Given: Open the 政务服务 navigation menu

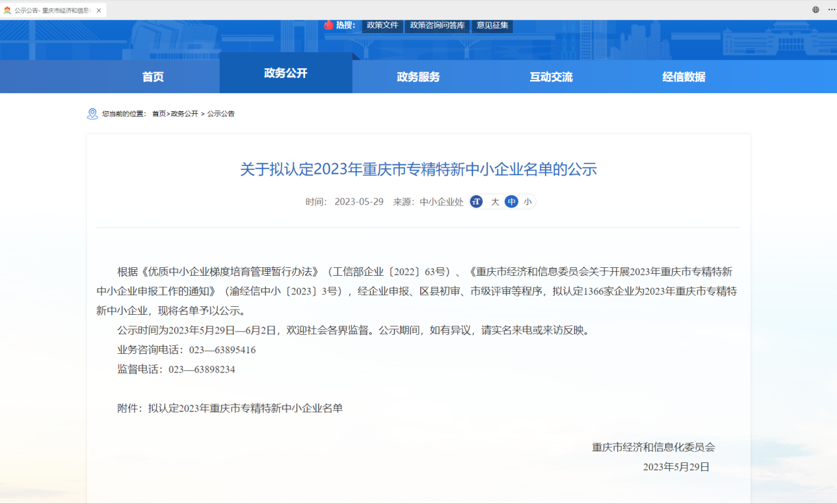Looking at the screenshot, I should click(x=418, y=77).
